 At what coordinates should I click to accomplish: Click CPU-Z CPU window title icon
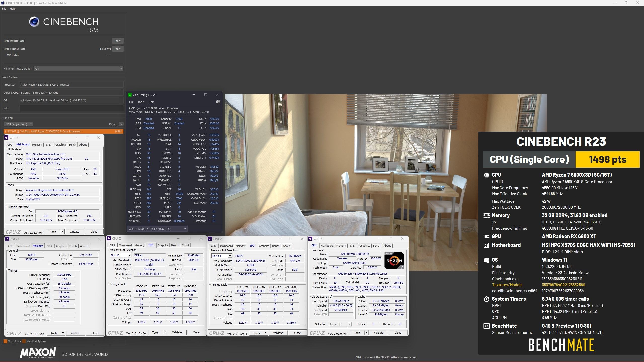coord(311,239)
